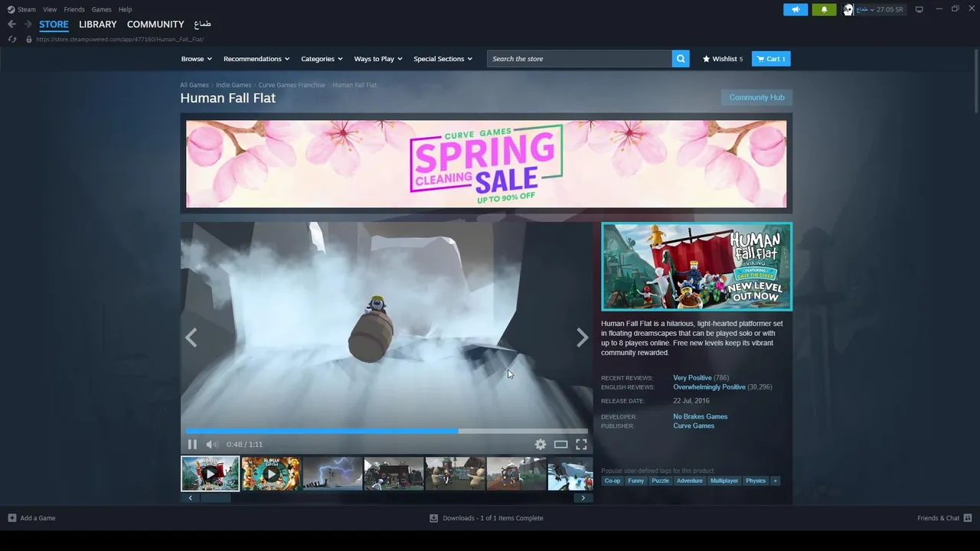Click the account avatar picture
Image resolution: width=980 pixels, height=551 pixels.
pyautogui.click(x=848, y=9)
